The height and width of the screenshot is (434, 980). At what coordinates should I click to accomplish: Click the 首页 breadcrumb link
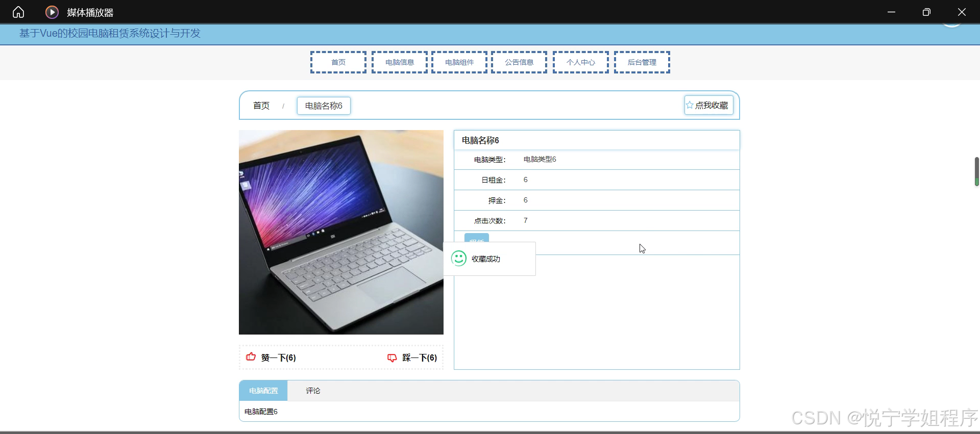point(261,106)
